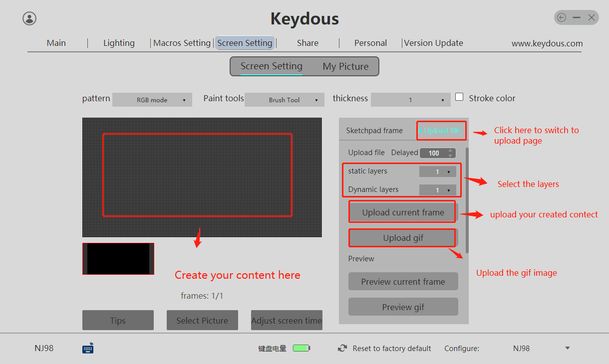
Task: Open the Lighting tab
Action: 119,43
